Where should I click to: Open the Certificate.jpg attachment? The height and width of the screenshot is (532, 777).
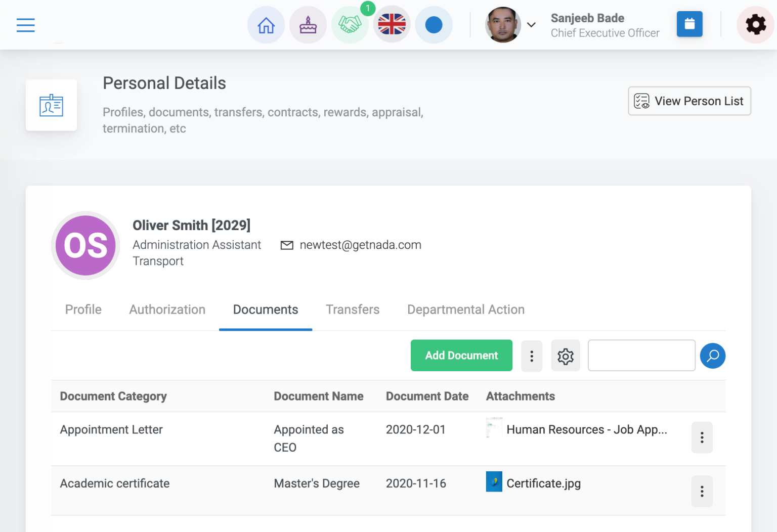coord(544,483)
